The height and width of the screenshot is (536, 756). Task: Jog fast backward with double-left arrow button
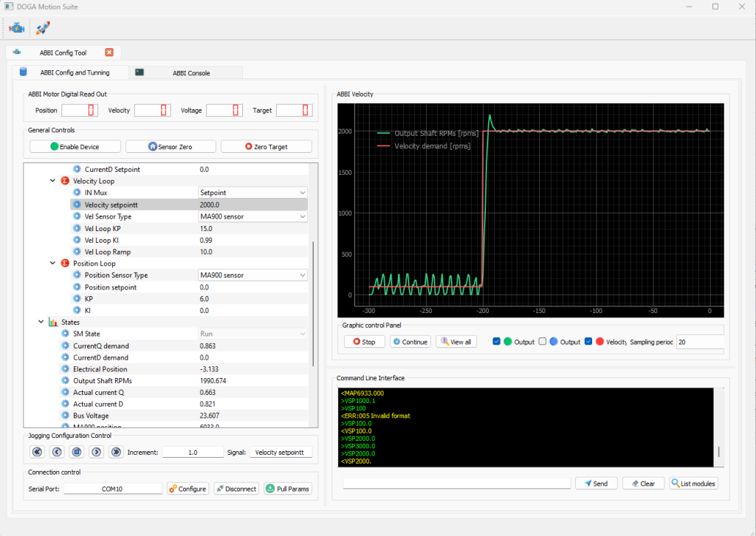click(37, 452)
